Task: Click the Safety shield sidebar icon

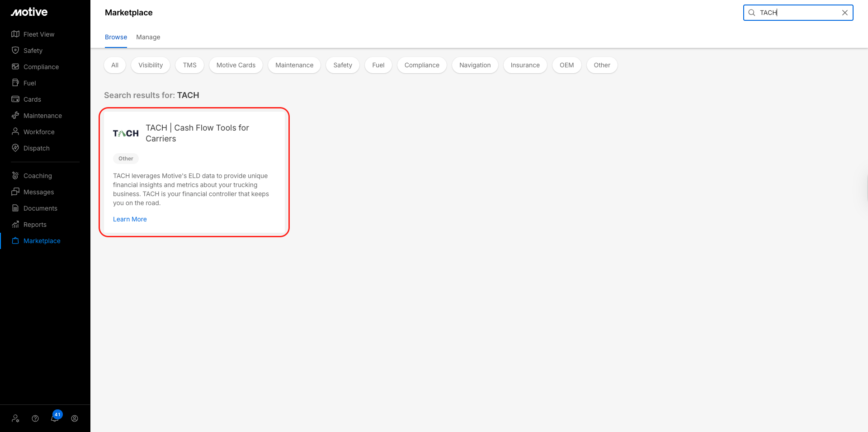Action: point(15,50)
